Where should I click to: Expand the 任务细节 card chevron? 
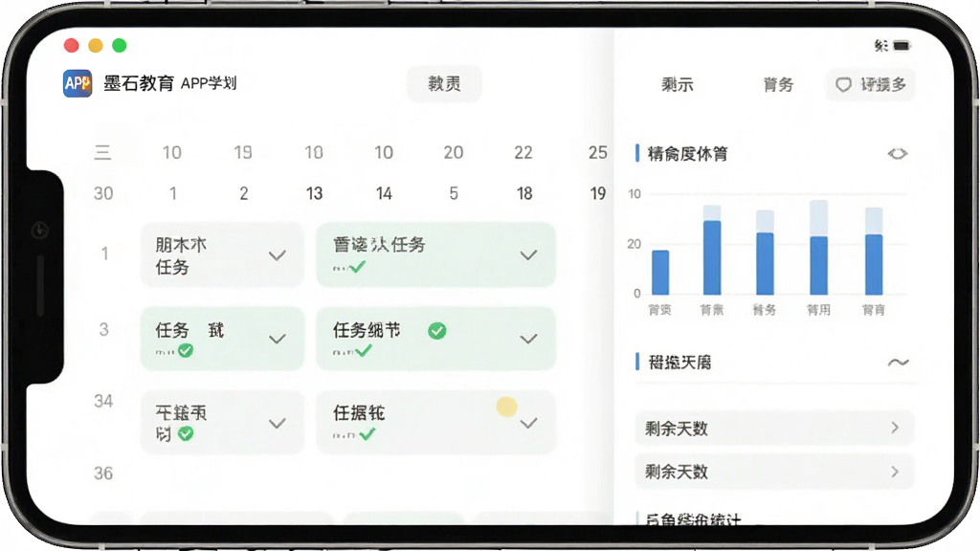(528, 339)
